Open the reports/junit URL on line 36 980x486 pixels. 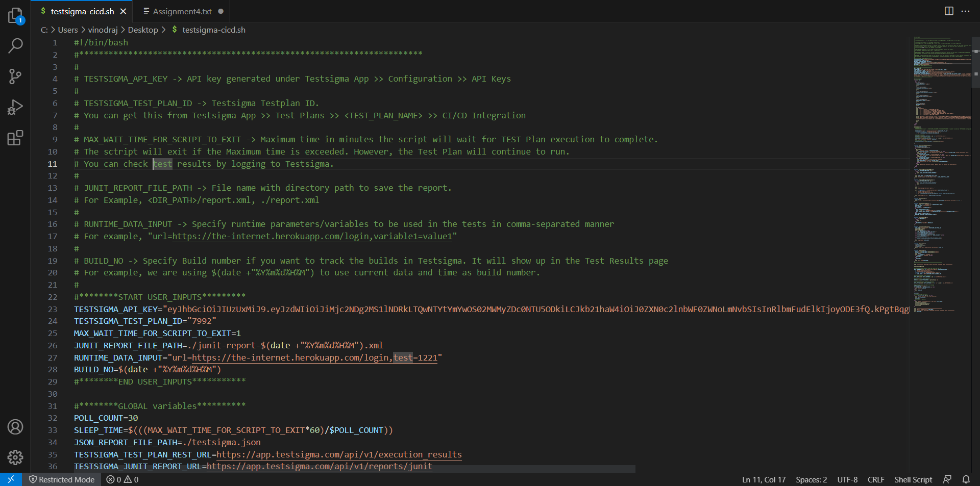coord(320,466)
